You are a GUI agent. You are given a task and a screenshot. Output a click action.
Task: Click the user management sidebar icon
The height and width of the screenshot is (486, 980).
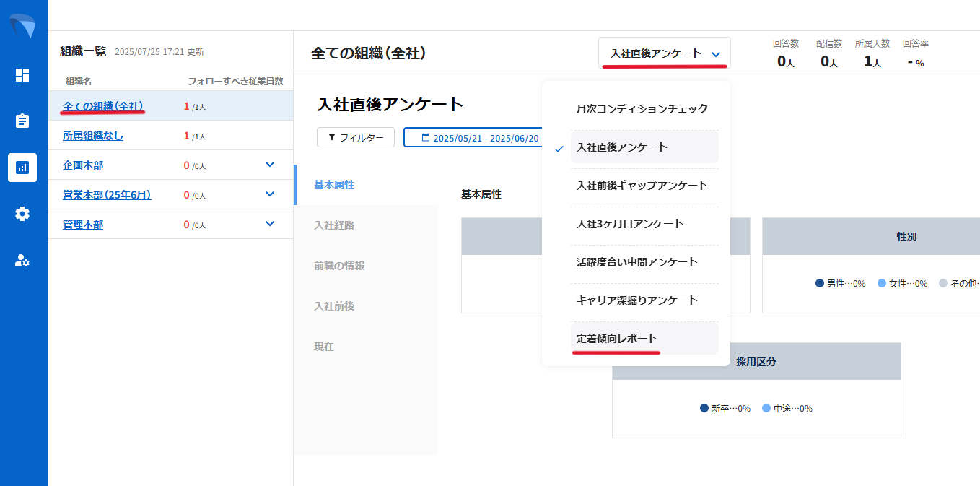pyautogui.click(x=22, y=261)
